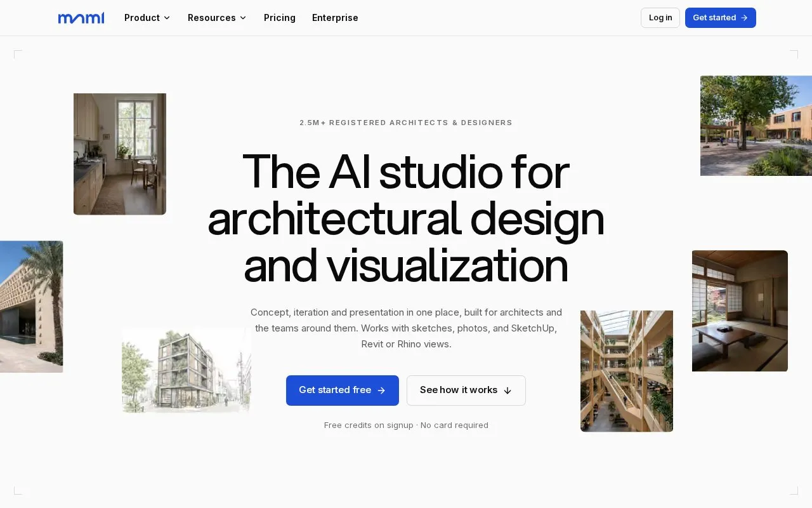This screenshot has height=508, width=812.
Task: Open the Pricing page
Action: tap(280, 18)
